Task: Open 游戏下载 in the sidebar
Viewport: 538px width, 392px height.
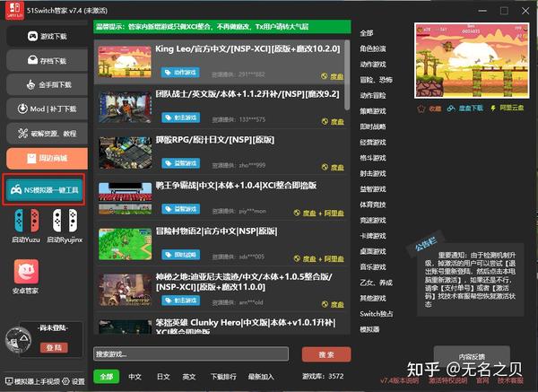Action: pyautogui.click(x=47, y=36)
